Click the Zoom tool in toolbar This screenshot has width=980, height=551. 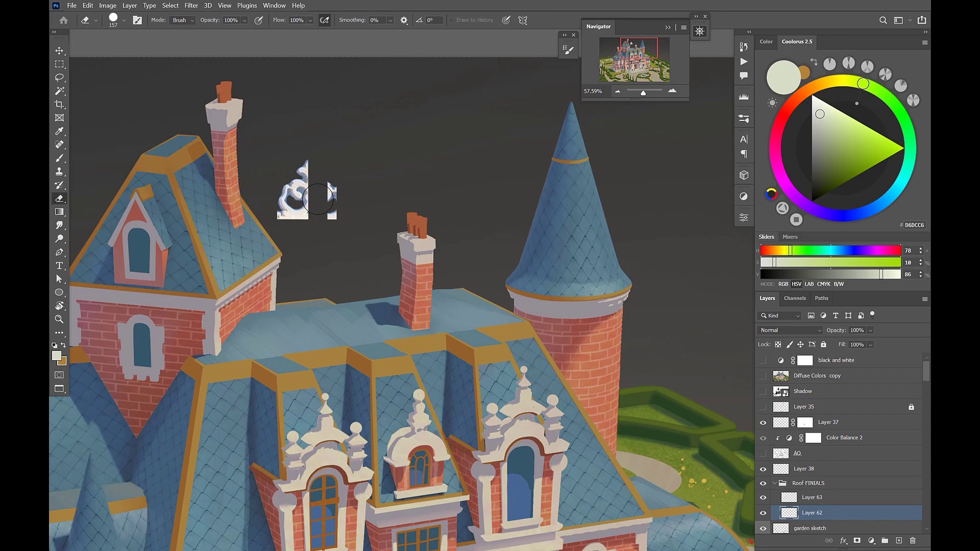pos(59,319)
